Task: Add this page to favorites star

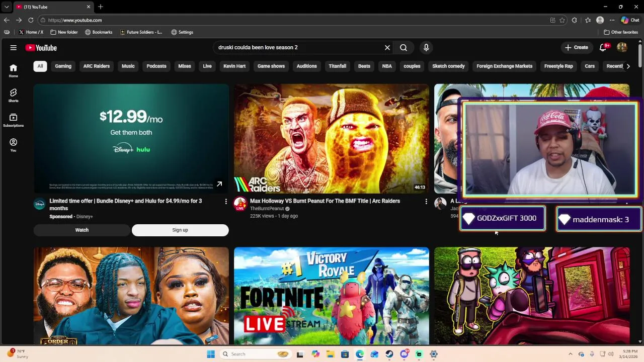Action: point(562,20)
